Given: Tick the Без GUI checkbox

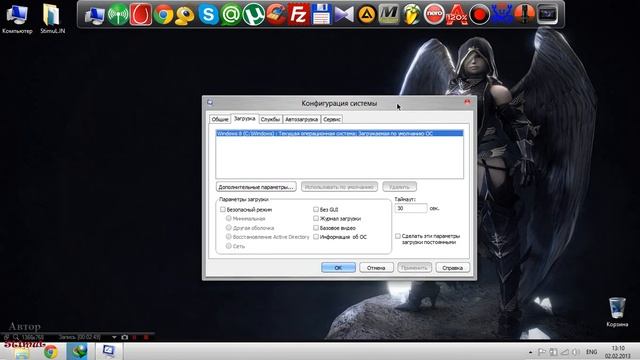Looking at the screenshot, I should pos(316,209).
